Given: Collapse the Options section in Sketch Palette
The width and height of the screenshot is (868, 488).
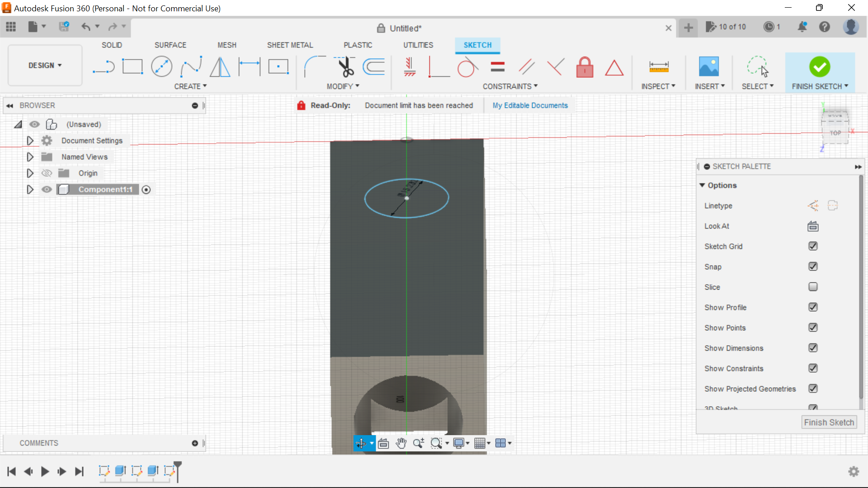Looking at the screenshot, I should click(703, 185).
